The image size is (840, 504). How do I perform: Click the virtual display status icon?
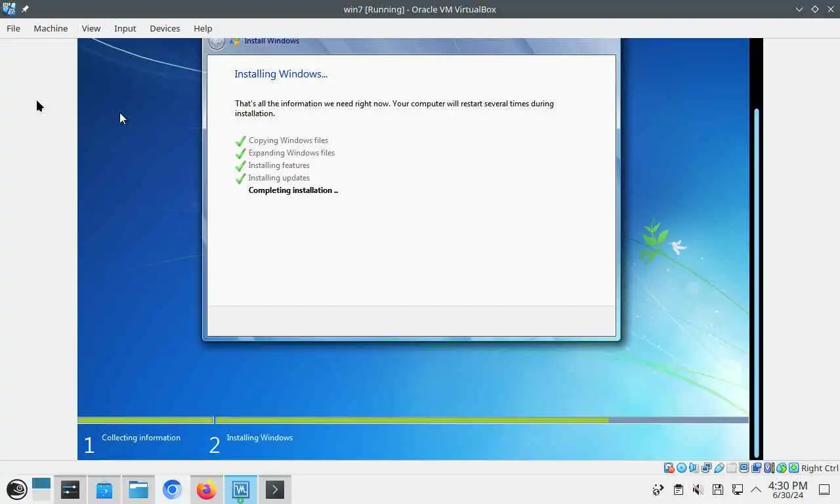pyautogui.click(x=744, y=468)
